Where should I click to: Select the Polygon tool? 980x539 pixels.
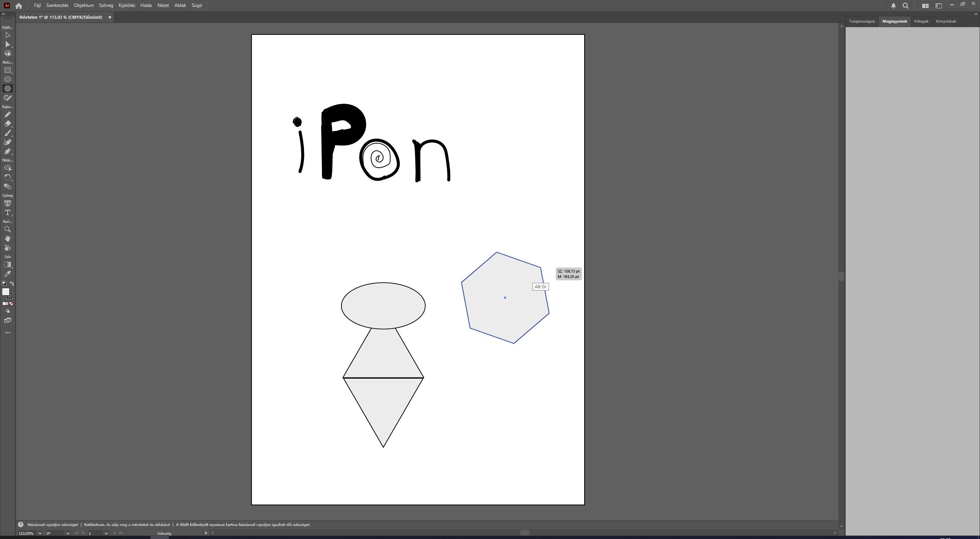(x=7, y=88)
